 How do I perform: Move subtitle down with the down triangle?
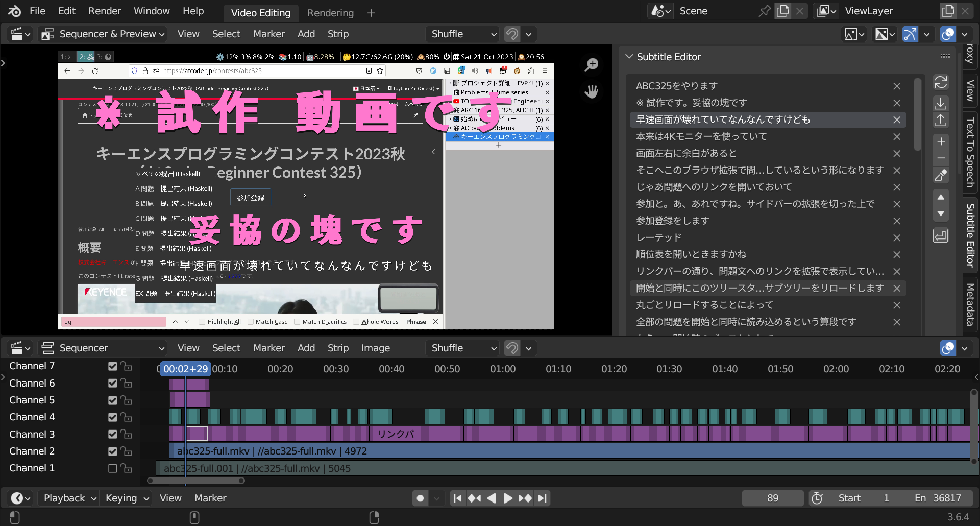click(941, 213)
